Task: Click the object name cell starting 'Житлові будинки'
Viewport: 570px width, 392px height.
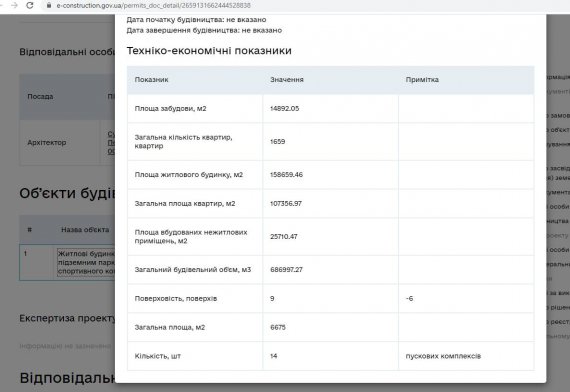Action: click(86, 262)
